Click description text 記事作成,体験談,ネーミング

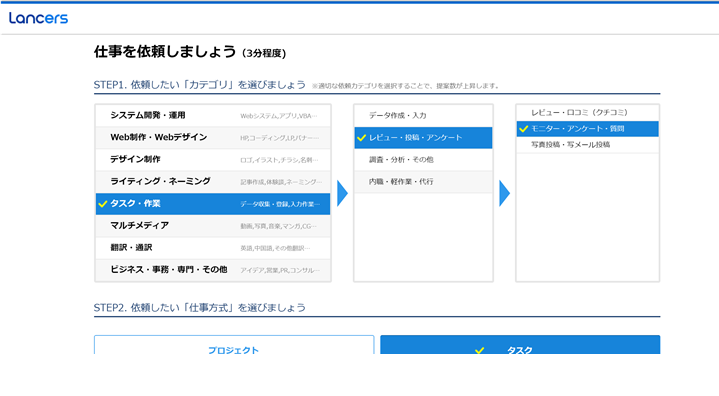point(281,182)
